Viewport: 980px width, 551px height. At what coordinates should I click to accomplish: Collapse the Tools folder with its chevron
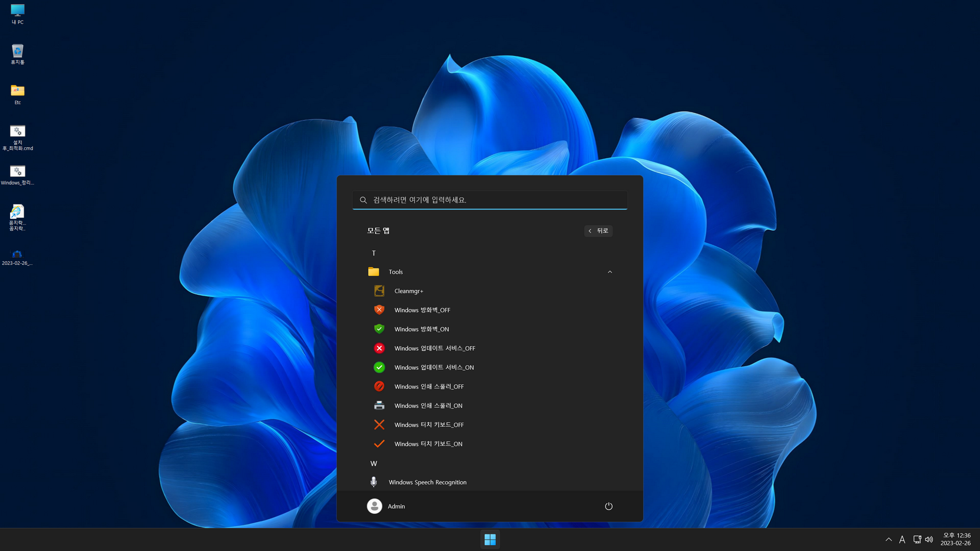[x=610, y=272]
